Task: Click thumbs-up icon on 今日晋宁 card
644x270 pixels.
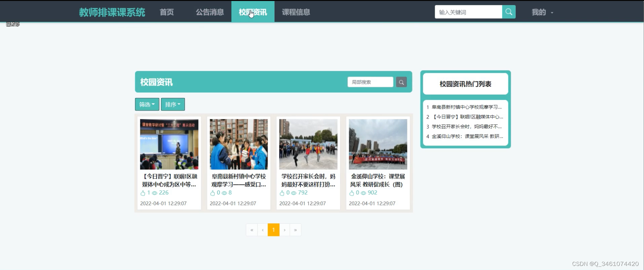Action: [x=143, y=193]
